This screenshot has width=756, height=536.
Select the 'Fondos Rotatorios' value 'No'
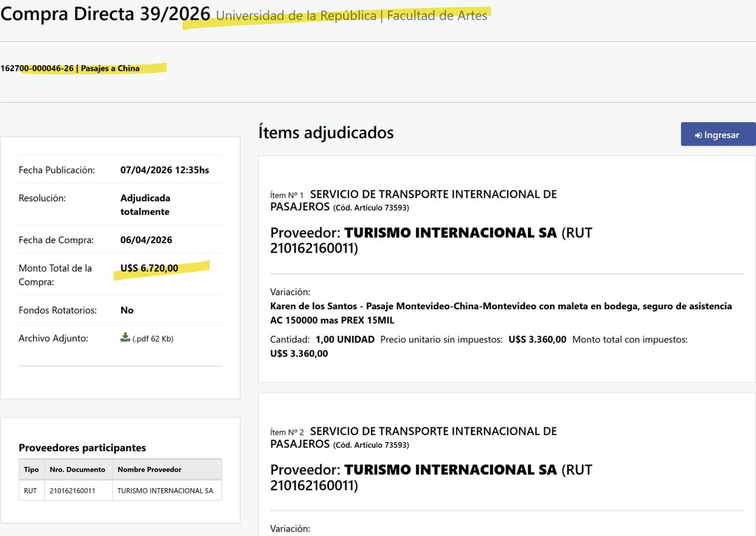click(127, 310)
